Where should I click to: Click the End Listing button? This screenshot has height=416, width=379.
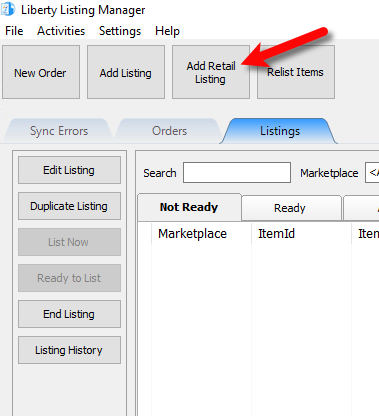click(69, 314)
